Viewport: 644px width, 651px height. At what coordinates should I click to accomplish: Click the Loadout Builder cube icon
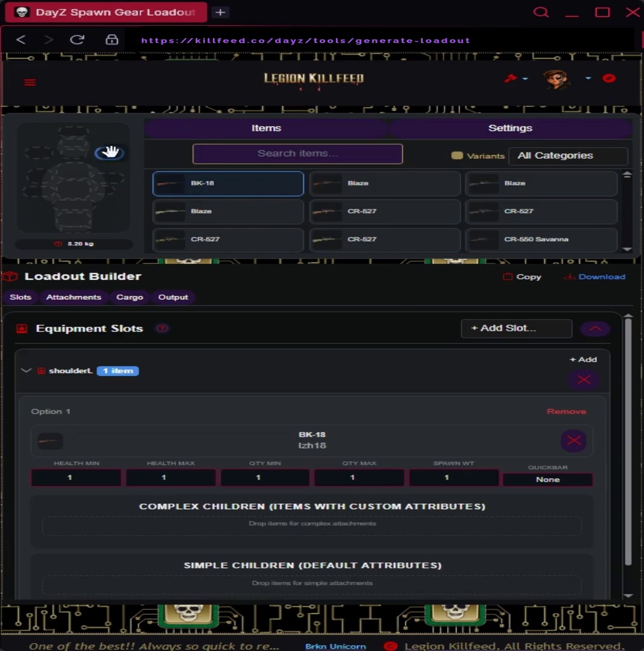tap(10, 277)
